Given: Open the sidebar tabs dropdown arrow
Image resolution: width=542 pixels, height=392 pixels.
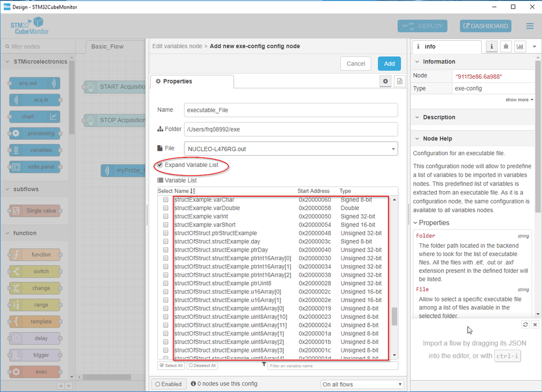Looking at the screenshot, I should coord(534,47).
